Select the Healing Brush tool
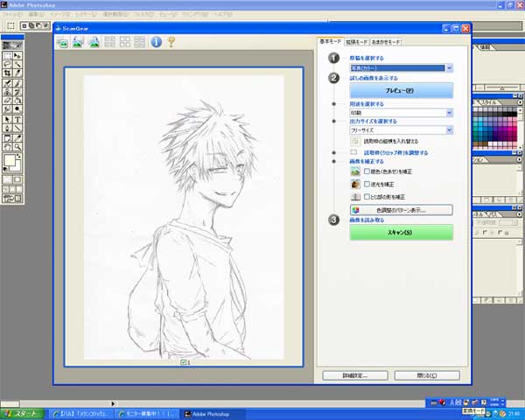This screenshot has width=525, height=420. coord(7,83)
